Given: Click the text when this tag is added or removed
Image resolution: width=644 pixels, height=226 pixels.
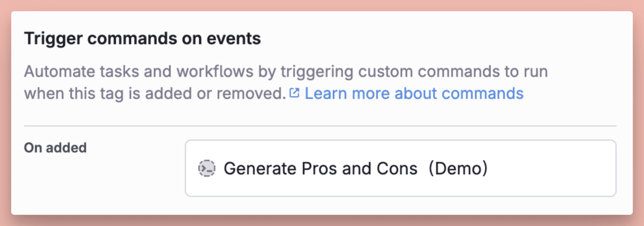Looking at the screenshot, I should click(x=155, y=94).
